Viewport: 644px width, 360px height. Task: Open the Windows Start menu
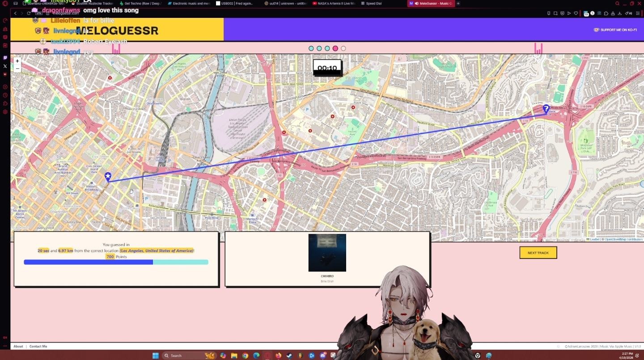155,356
